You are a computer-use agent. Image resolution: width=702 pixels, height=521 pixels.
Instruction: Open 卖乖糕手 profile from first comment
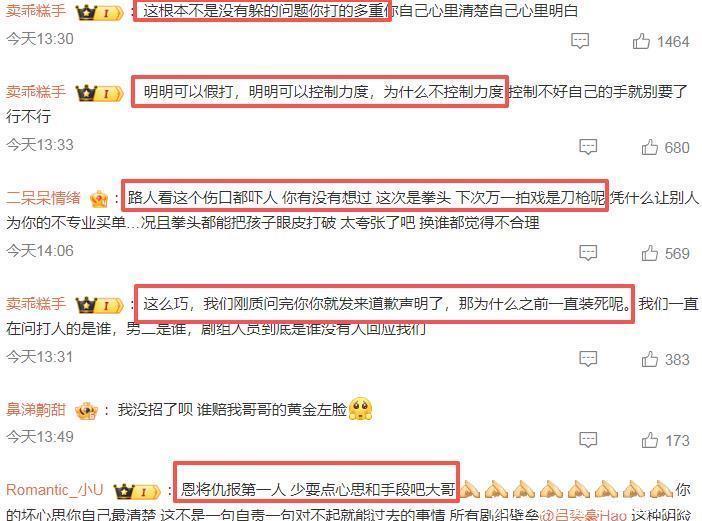pyautogui.click(x=36, y=11)
